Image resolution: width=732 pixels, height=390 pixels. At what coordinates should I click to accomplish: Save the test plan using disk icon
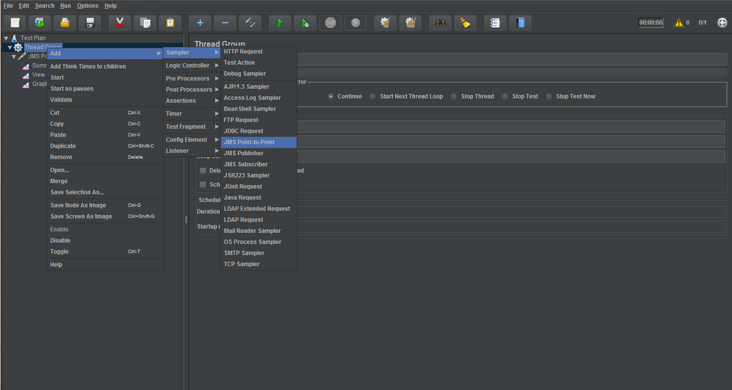coord(90,23)
